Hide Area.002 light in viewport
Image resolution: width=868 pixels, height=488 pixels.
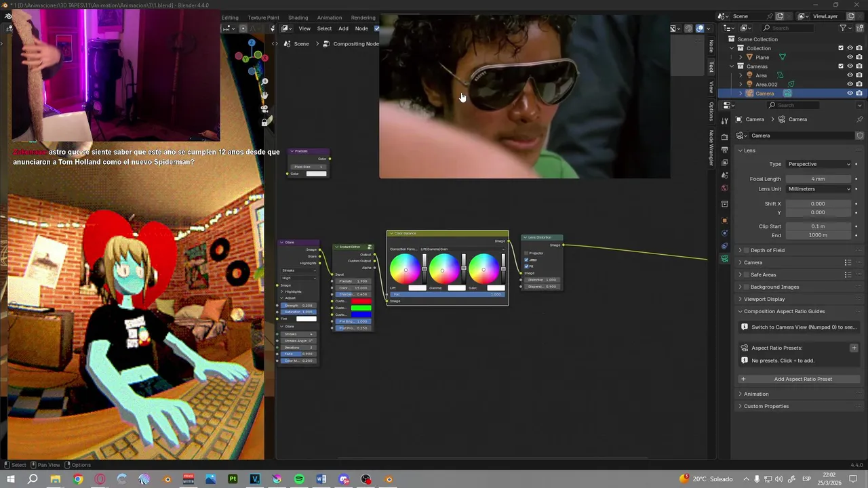(850, 84)
